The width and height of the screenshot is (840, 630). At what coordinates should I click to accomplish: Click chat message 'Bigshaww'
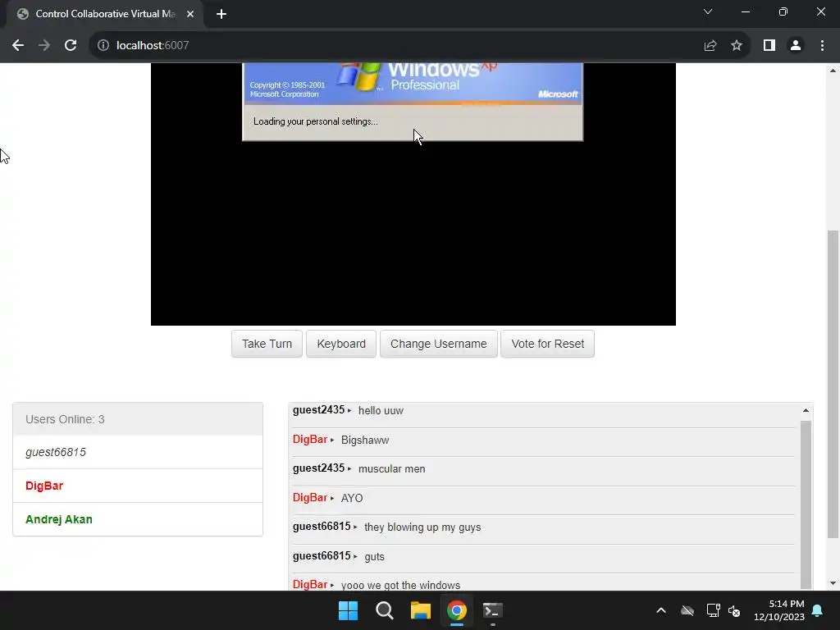(365, 441)
